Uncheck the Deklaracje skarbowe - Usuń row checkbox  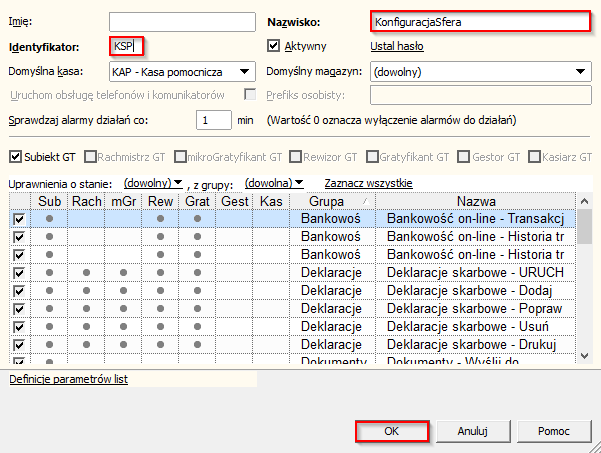[19, 327]
